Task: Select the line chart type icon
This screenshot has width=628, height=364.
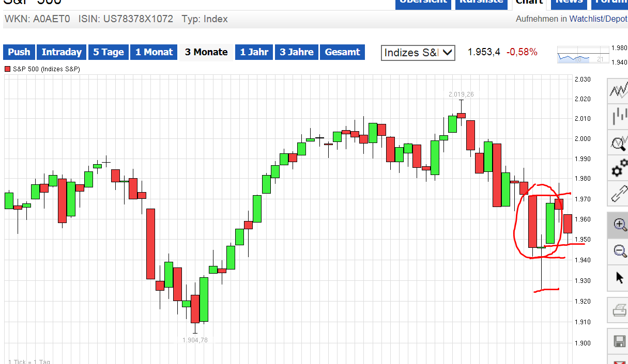Action: click(x=618, y=91)
